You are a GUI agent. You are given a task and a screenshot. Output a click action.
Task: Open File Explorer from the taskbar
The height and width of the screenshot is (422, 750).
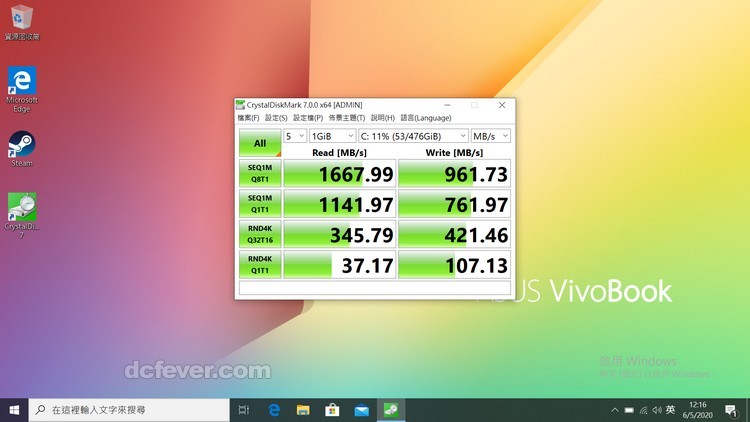tap(303, 410)
